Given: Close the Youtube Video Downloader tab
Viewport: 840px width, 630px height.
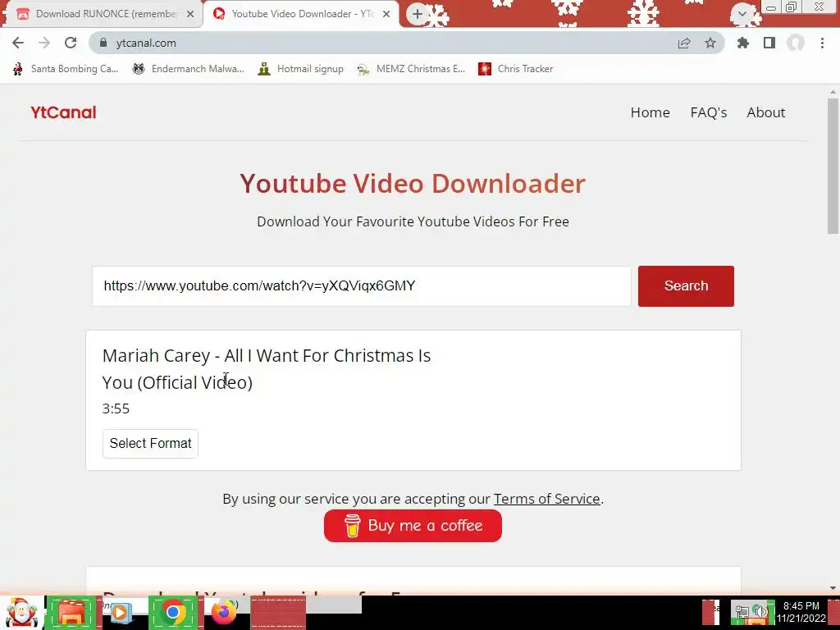Looking at the screenshot, I should [386, 14].
